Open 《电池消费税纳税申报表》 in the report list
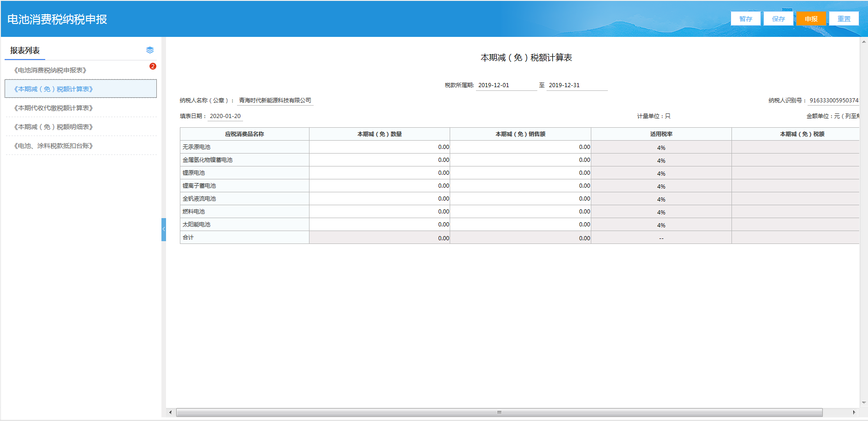The width and height of the screenshot is (868, 421). point(50,70)
